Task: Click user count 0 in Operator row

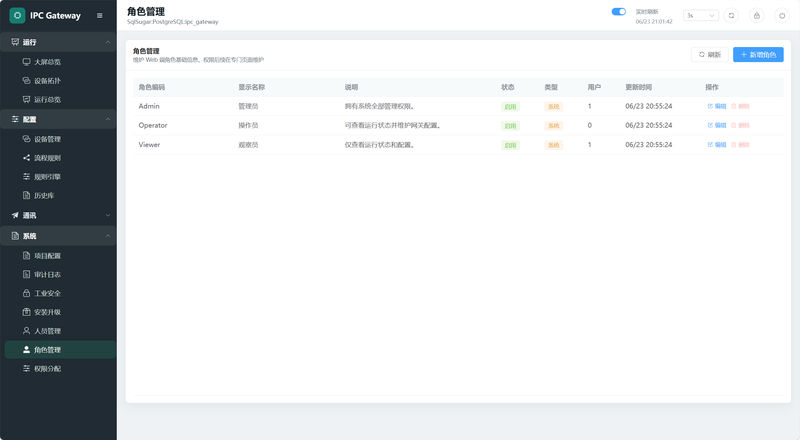Action: tap(590, 126)
